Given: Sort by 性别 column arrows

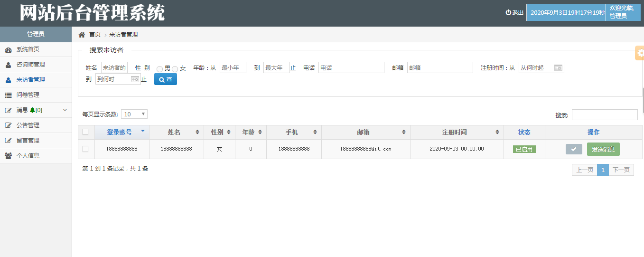Looking at the screenshot, I should click(x=229, y=133).
